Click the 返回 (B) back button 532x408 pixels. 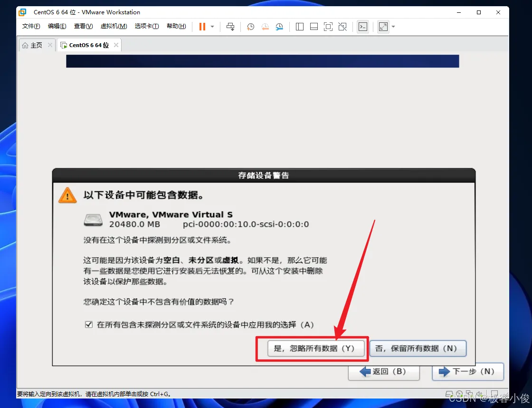(384, 373)
